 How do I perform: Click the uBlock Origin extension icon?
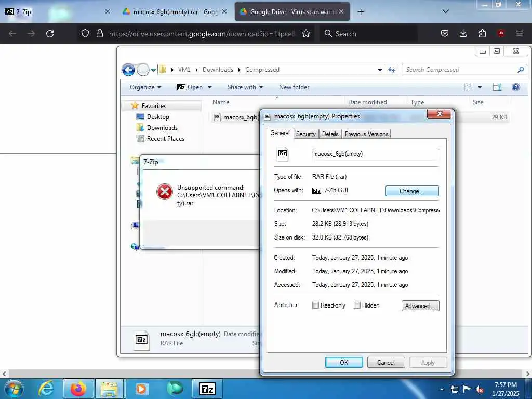point(500,33)
